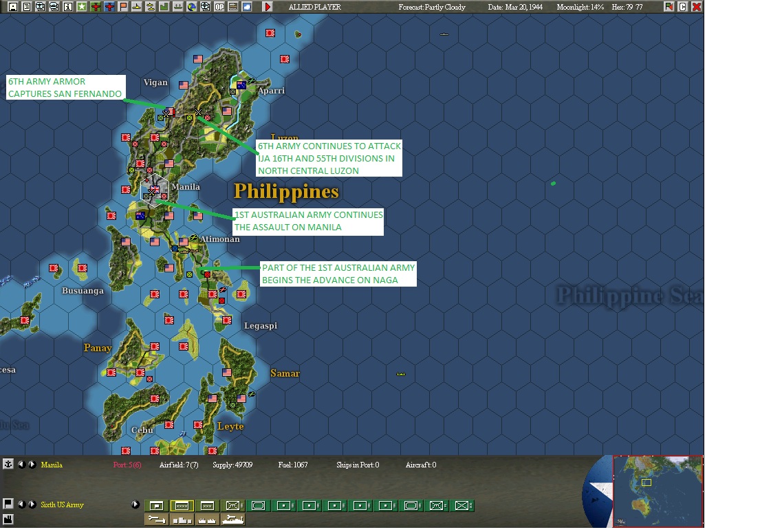Click the 'Aircraft: 0' text

pyautogui.click(x=421, y=465)
